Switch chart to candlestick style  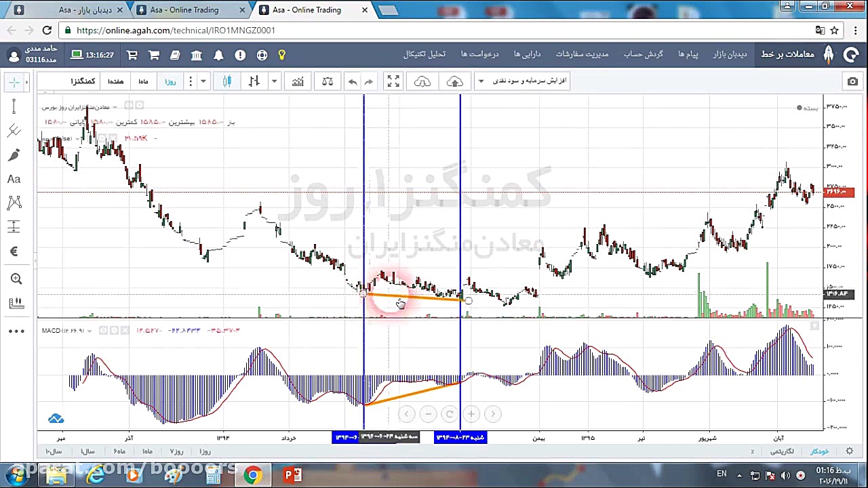227,81
